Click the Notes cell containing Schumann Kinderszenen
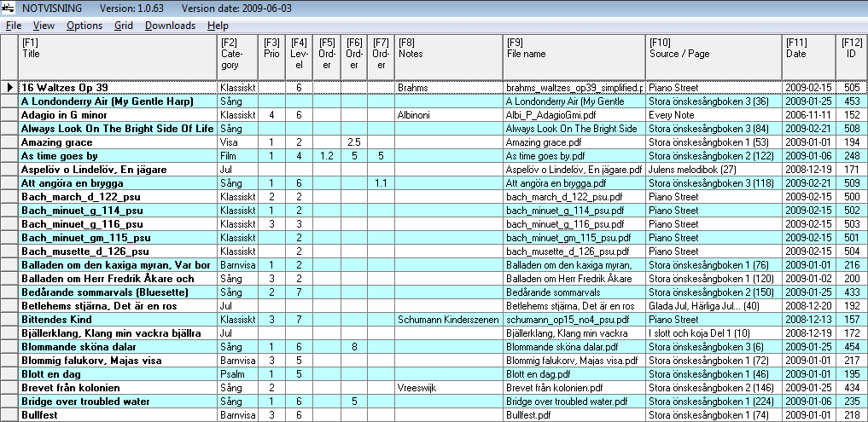 (x=447, y=320)
